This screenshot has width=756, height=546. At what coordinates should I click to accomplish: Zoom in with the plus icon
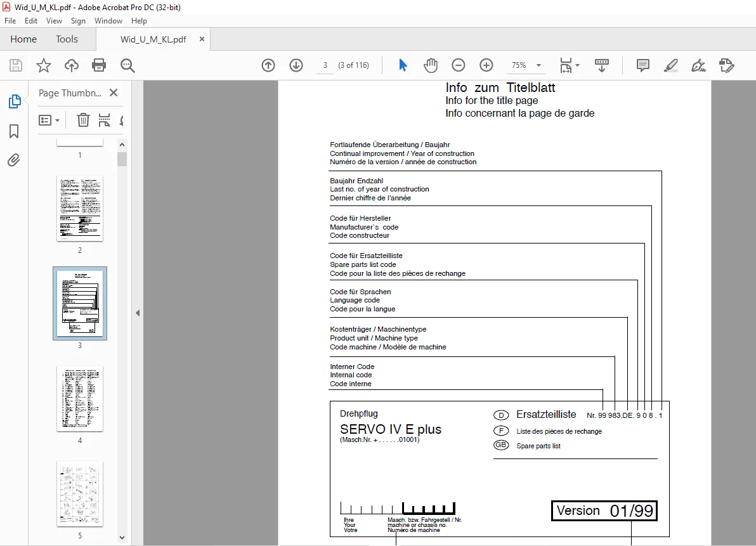(486, 65)
